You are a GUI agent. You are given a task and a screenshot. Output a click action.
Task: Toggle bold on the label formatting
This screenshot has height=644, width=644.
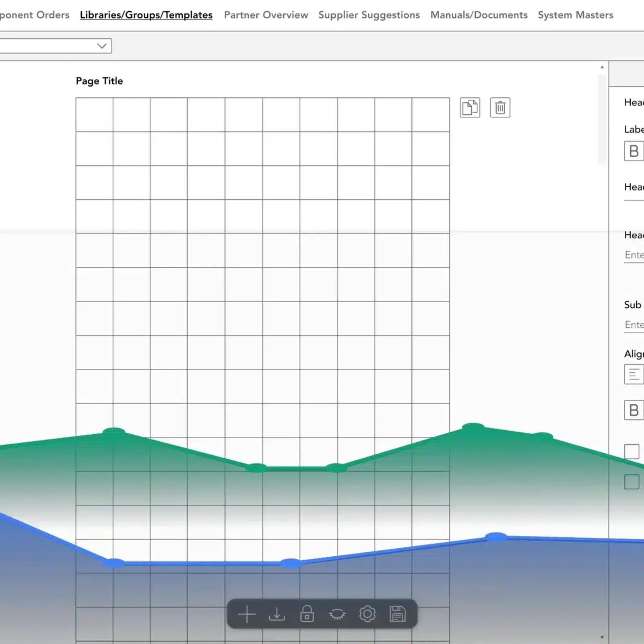point(634,151)
